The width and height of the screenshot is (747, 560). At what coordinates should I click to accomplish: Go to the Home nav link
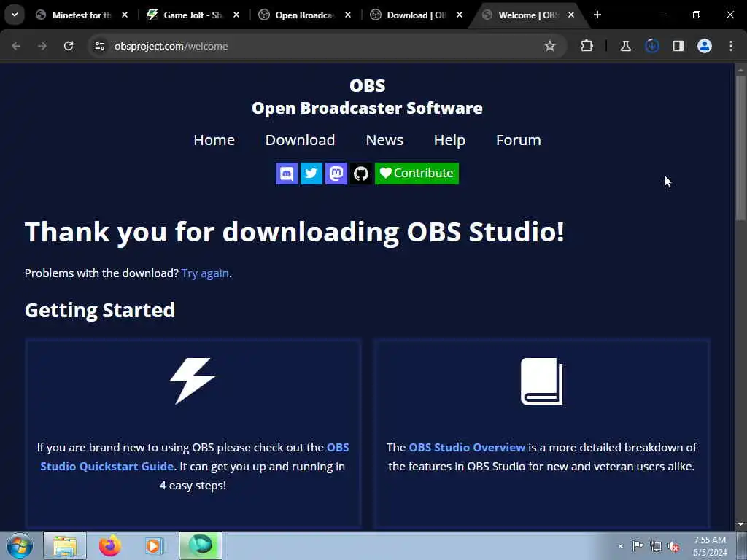click(214, 140)
